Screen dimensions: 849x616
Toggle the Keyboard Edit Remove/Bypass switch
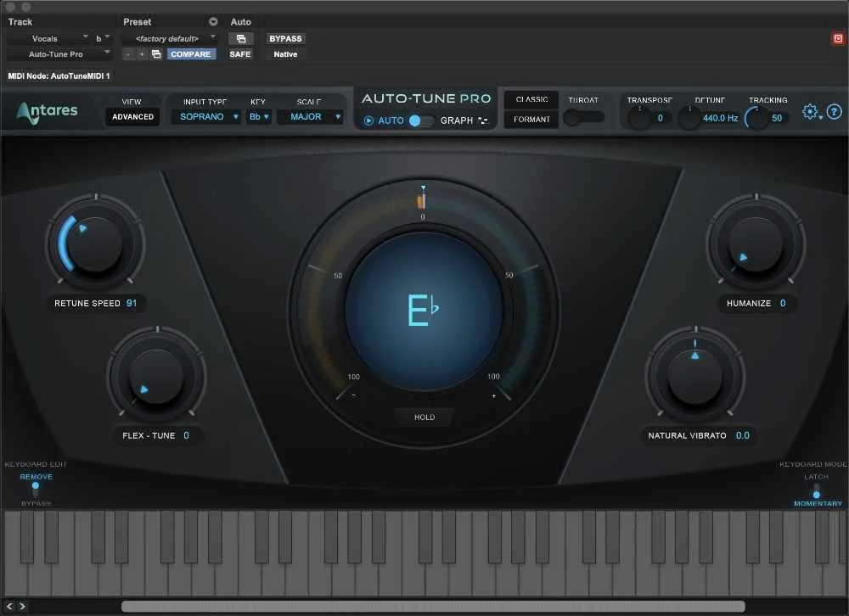point(36,490)
